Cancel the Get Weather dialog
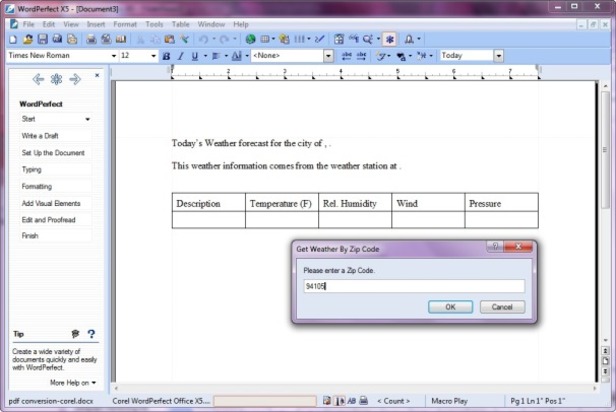 pyautogui.click(x=502, y=307)
